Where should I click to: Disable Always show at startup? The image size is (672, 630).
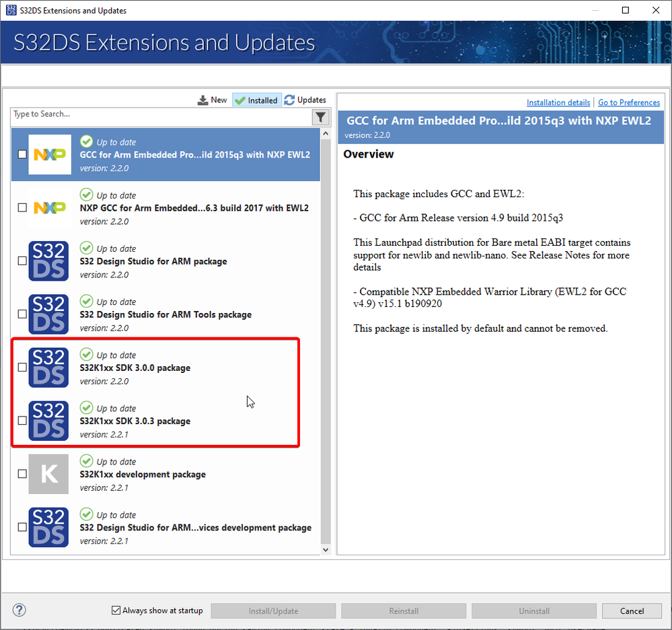click(x=116, y=610)
